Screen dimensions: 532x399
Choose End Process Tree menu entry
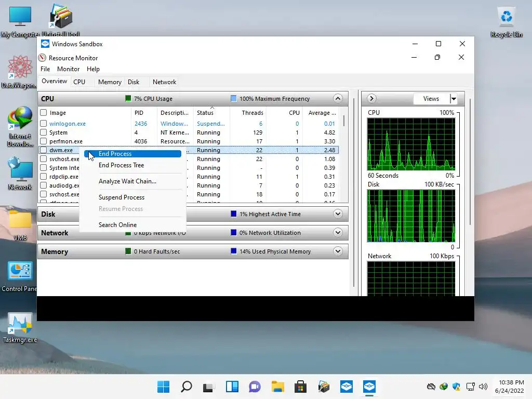click(x=132, y=165)
